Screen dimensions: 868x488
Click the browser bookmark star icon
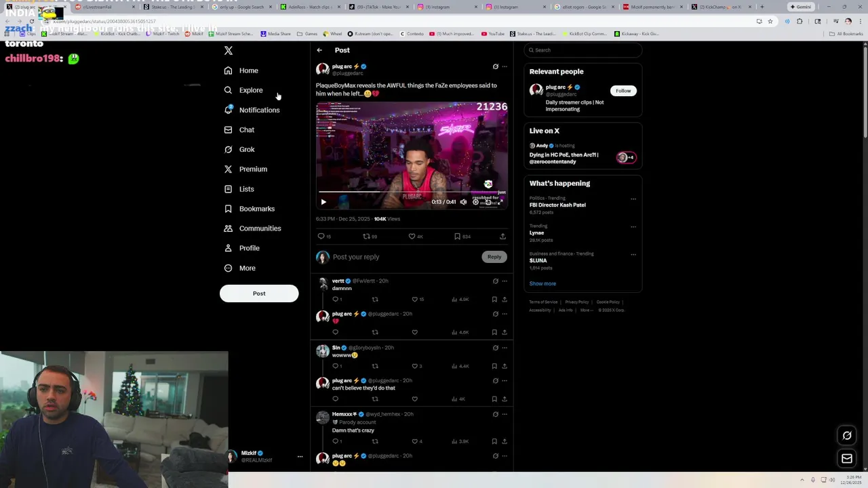770,21
